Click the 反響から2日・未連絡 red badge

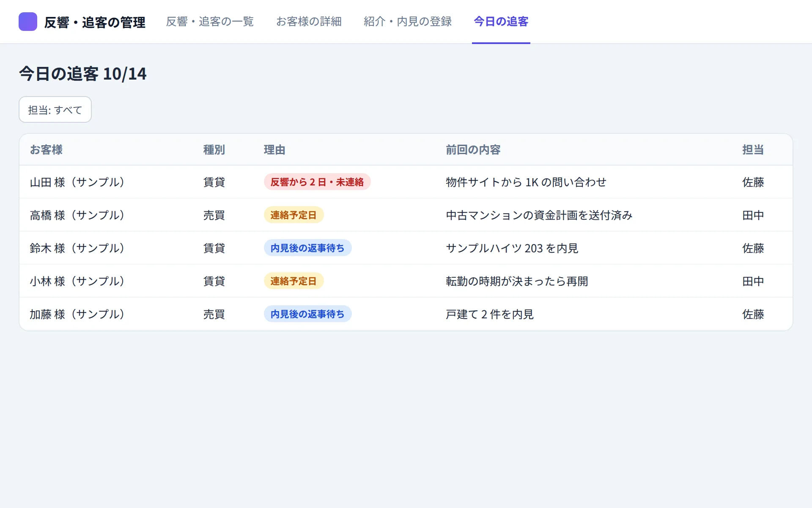pyautogui.click(x=317, y=182)
